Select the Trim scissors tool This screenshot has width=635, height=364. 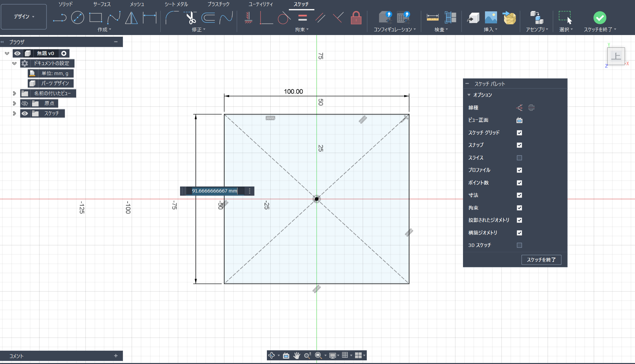[191, 18]
